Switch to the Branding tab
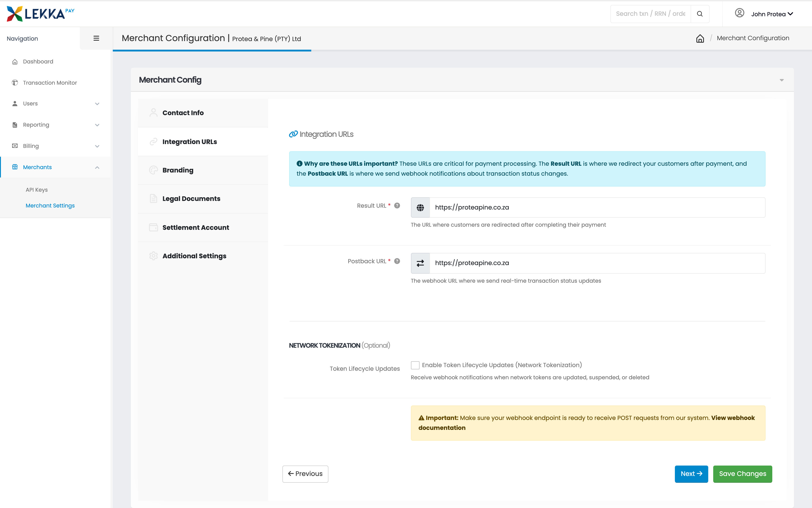Image resolution: width=812 pixels, height=508 pixels. 203,170
